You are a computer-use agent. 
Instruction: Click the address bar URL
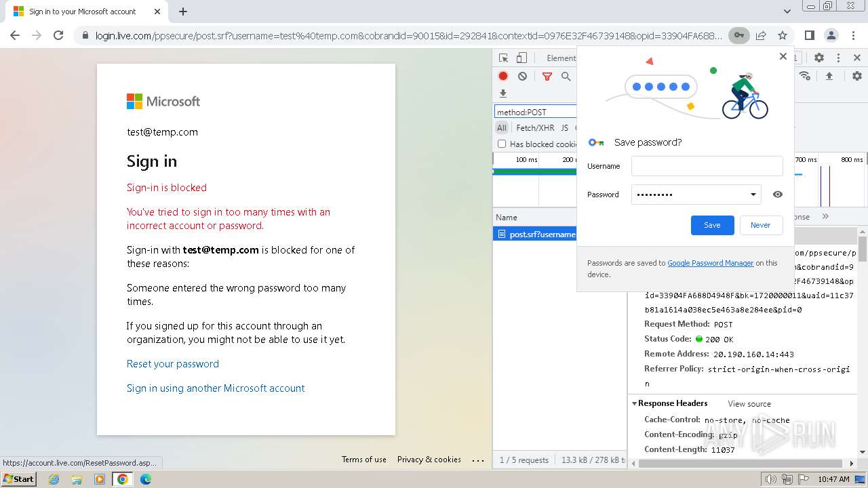(x=409, y=35)
